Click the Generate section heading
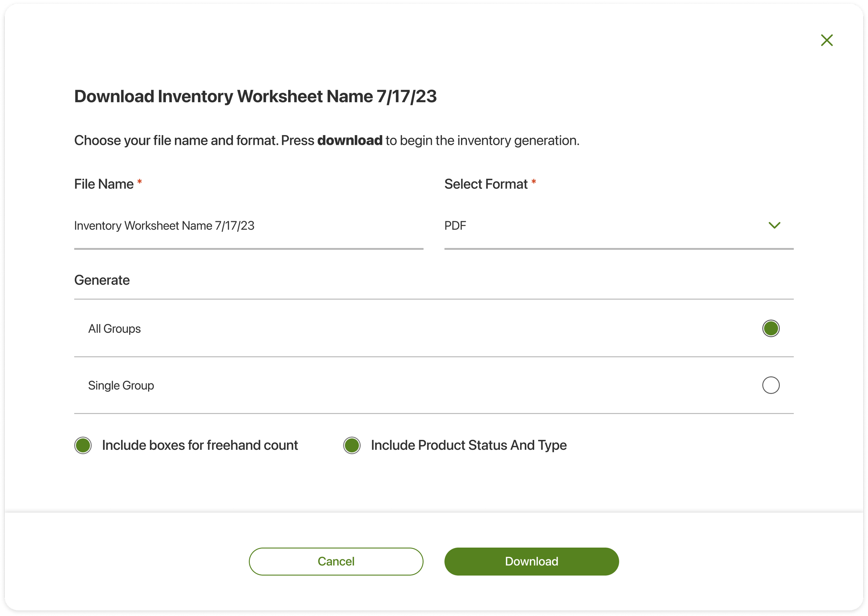868x616 pixels. coord(102,280)
